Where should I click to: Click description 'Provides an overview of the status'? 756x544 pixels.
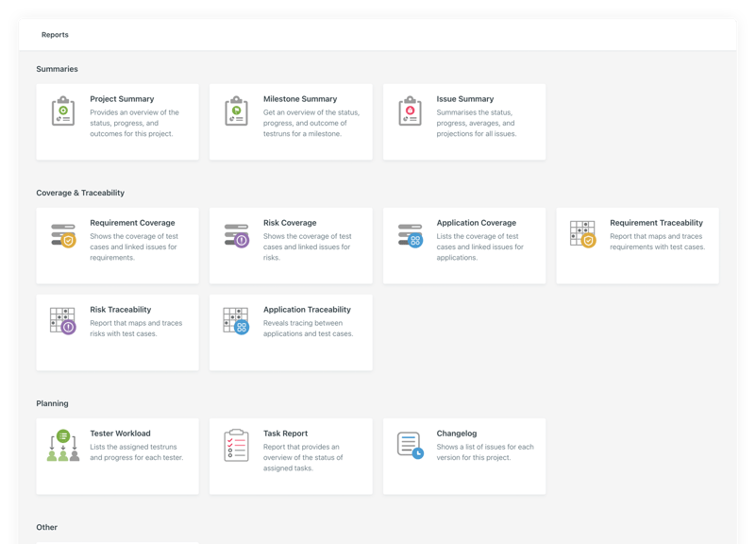coord(135,123)
